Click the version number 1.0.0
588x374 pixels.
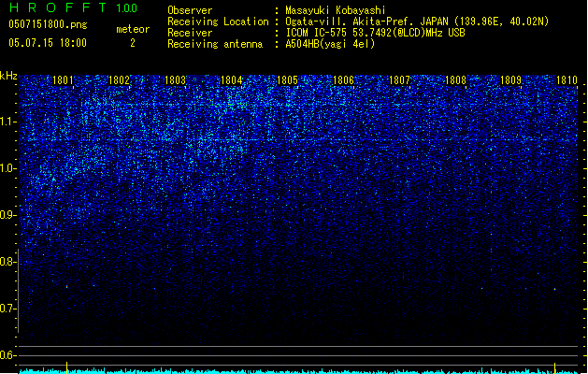point(126,7)
